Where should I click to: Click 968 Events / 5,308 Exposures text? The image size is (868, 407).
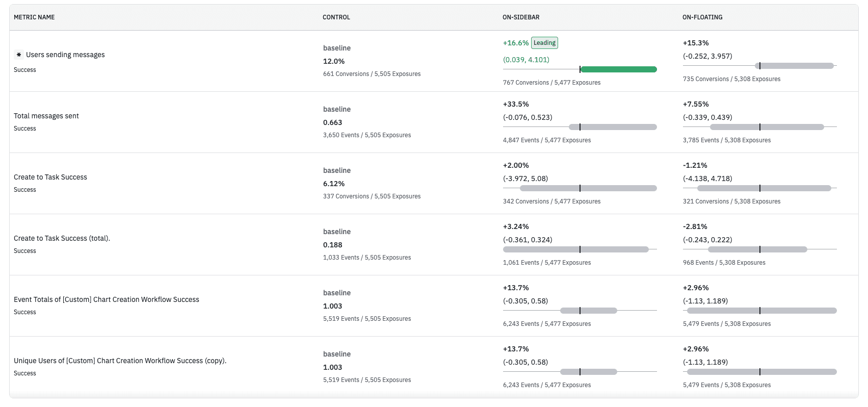(724, 263)
